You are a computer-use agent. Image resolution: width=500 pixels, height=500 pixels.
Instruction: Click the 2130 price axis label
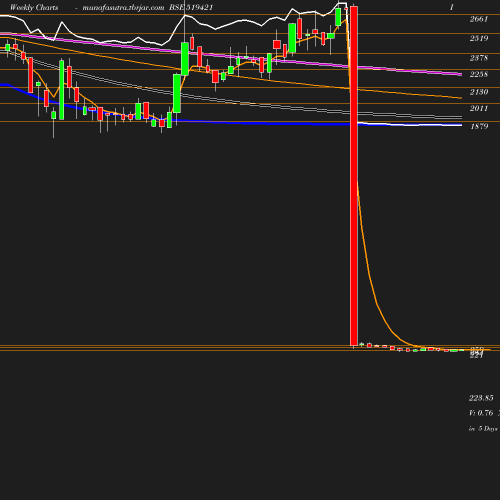479,92
